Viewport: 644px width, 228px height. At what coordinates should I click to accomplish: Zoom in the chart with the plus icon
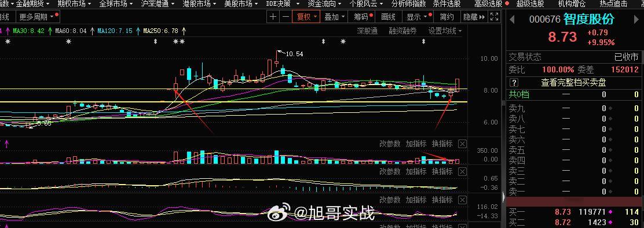click(273, 17)
